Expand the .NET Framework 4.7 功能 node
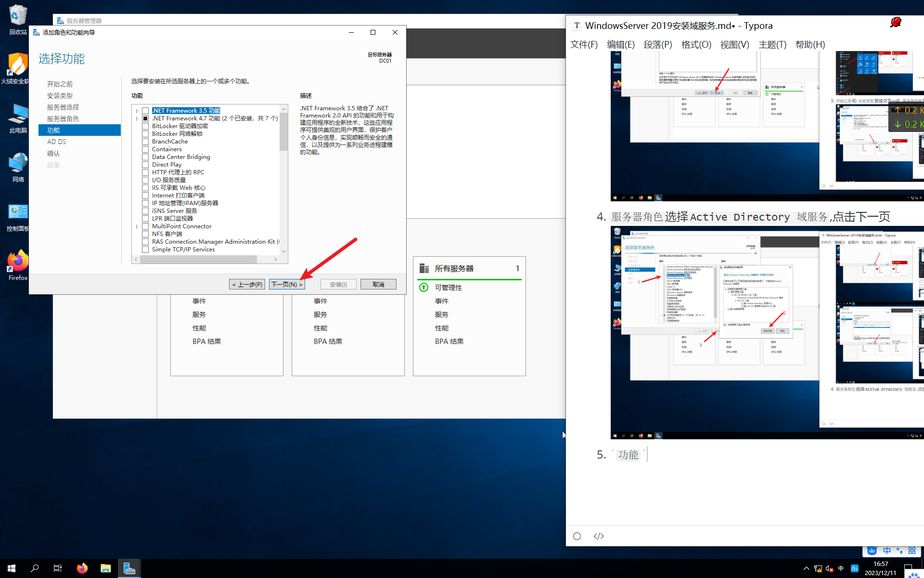 tap(137, 118)
